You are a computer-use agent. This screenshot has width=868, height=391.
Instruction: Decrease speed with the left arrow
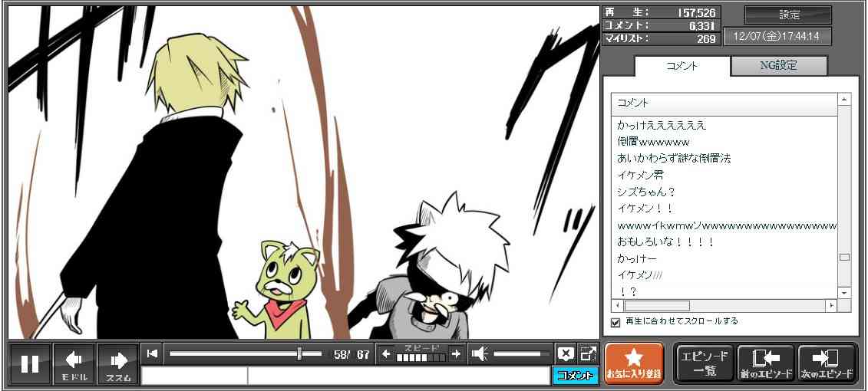click(x=386, y=353)
